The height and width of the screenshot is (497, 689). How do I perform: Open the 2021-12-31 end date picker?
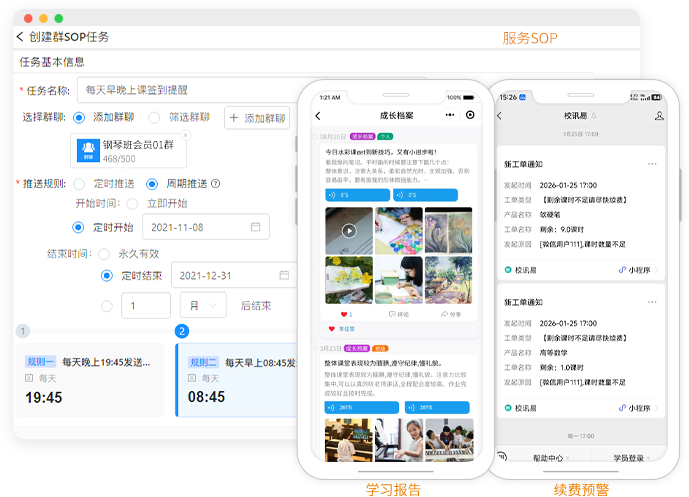235,275
